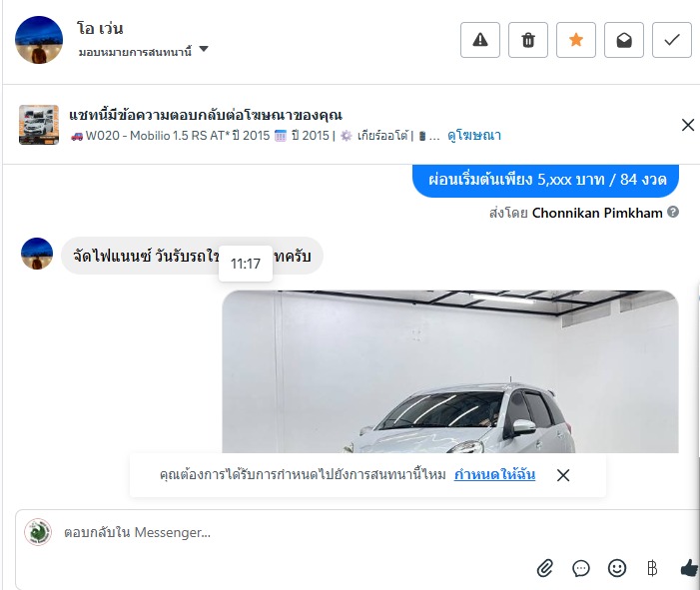Viewport: 700px width, 590px height.
Task: Click the Baht payment request icon
Action: tap(652, 569)
